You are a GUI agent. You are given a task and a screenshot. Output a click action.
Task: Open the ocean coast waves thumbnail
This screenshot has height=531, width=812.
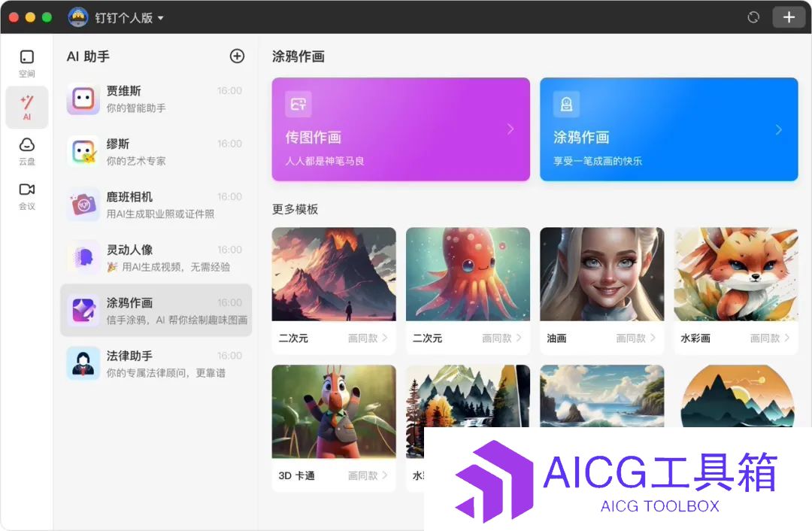[601, 396]
